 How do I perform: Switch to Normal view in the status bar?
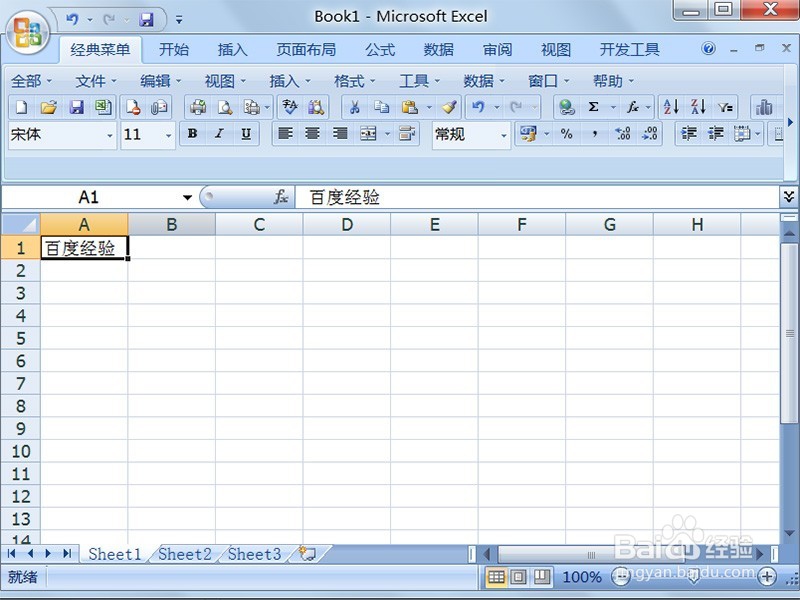pyautogui.click(x=496, y=577)
